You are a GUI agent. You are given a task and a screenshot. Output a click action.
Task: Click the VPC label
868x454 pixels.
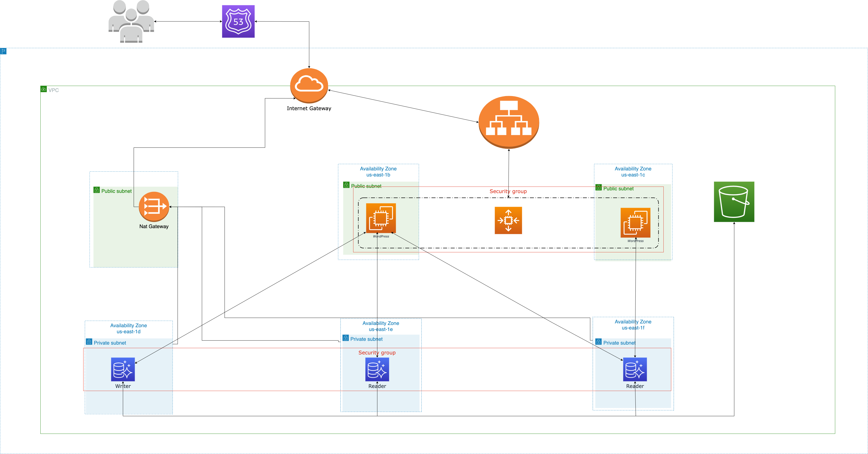click(x=53, y=90)
